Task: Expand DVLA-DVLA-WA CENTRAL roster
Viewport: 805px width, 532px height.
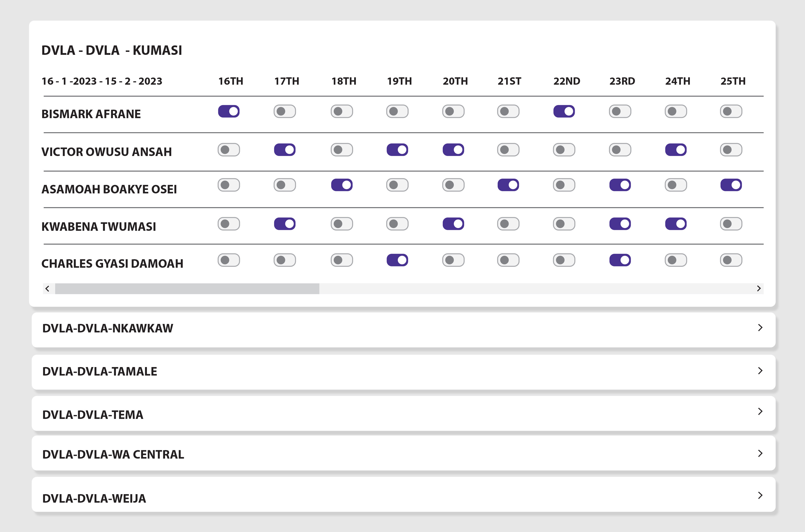Action: (760, 454)
